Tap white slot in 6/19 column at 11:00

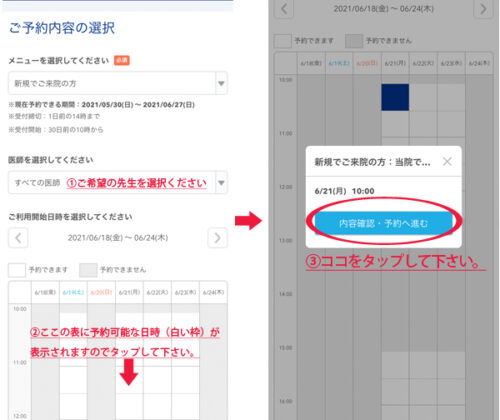[73, 380]
